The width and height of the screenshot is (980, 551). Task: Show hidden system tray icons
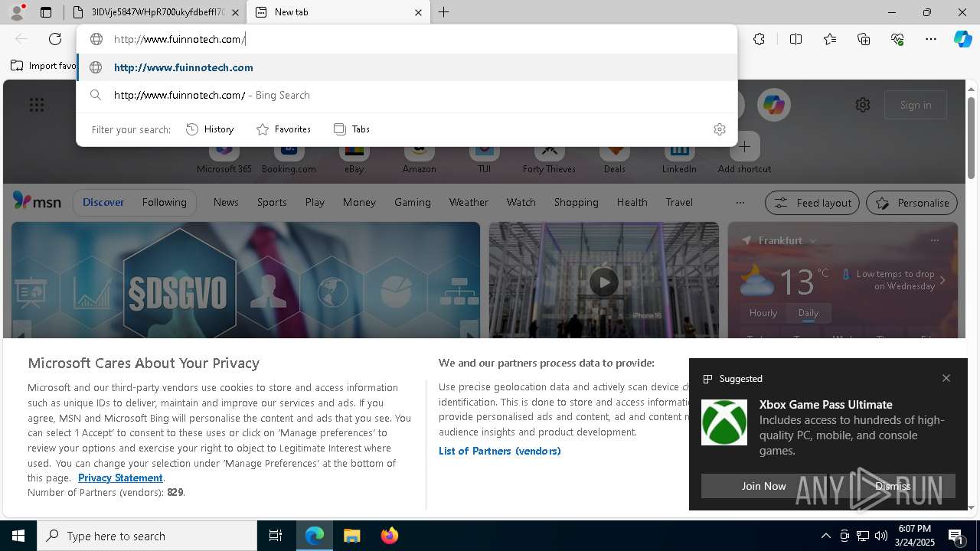click(825, 536)
